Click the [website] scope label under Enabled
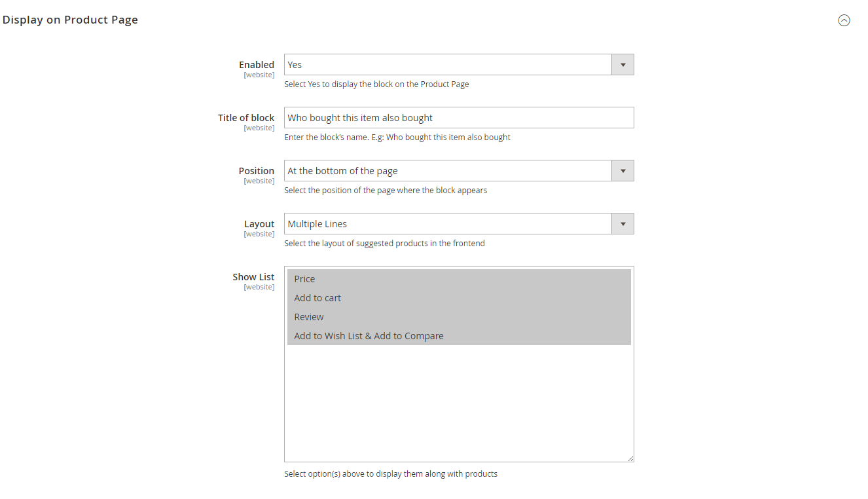The height and width of the screenshot is (499, 868). 259,75
